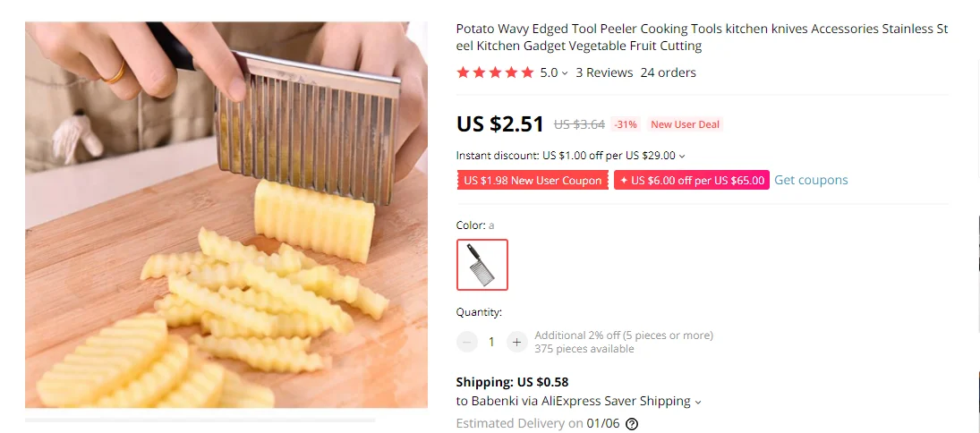The height and width of the screenshot is (433, 980).
Task: Select the color 'a' slicer thumbnail
Action: pos(481,265)
